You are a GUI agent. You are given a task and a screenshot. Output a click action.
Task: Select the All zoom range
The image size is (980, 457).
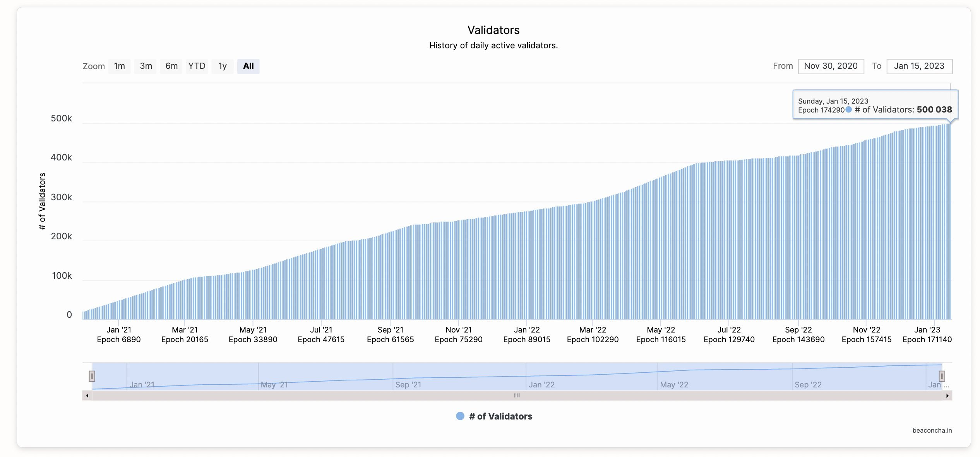[248, 66]
